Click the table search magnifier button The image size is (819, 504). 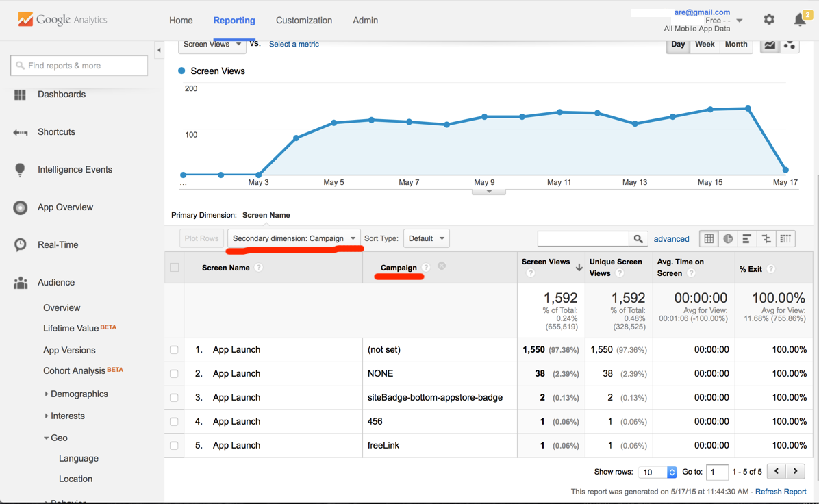[638, 238]
